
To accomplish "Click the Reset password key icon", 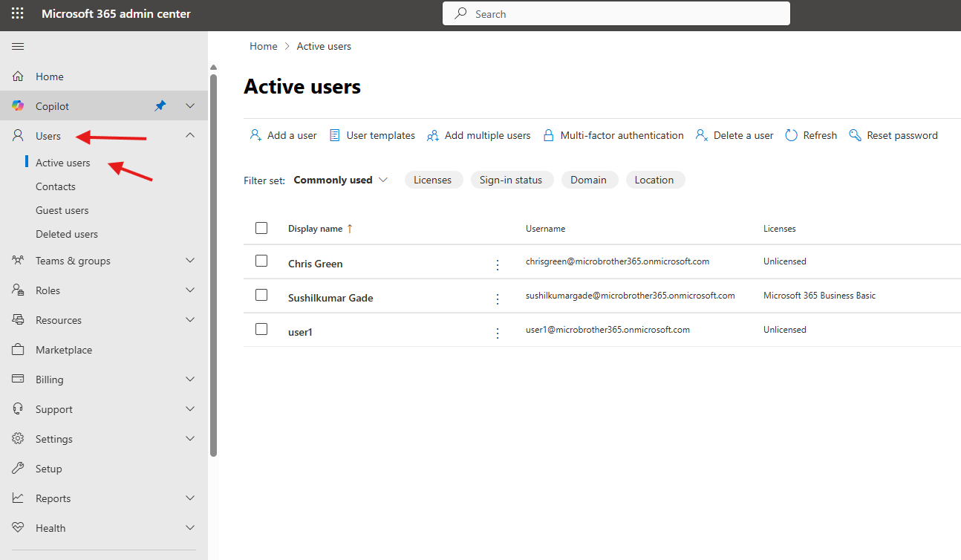I will click(x=855, y=135).
